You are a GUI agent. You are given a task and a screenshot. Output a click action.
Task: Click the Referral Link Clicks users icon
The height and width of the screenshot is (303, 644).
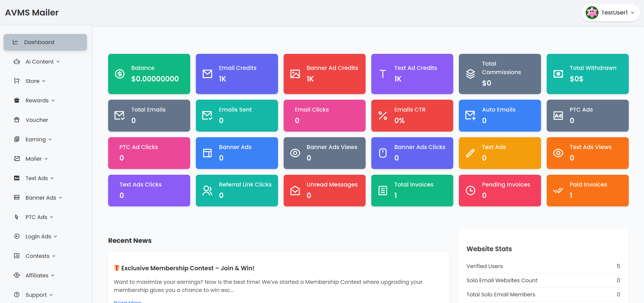207,191
